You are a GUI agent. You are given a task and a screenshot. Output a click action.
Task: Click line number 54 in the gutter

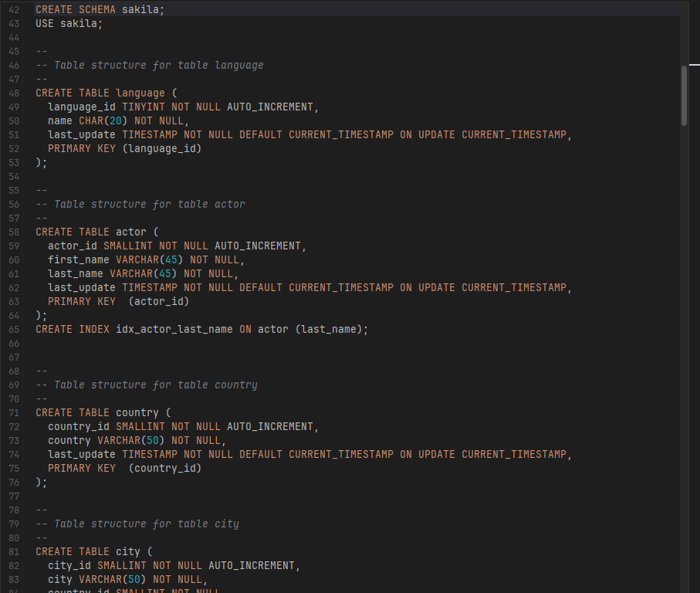tap(14, 176)
